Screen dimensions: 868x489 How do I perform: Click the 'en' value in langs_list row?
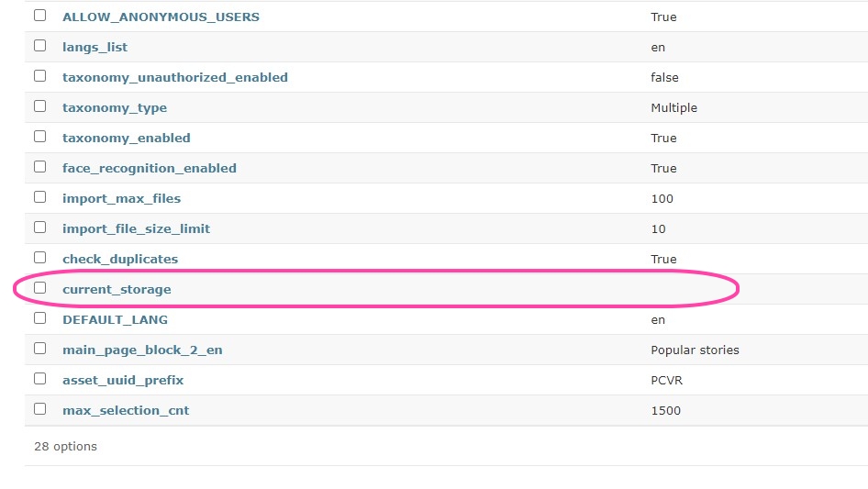click(x=658, y=48)
